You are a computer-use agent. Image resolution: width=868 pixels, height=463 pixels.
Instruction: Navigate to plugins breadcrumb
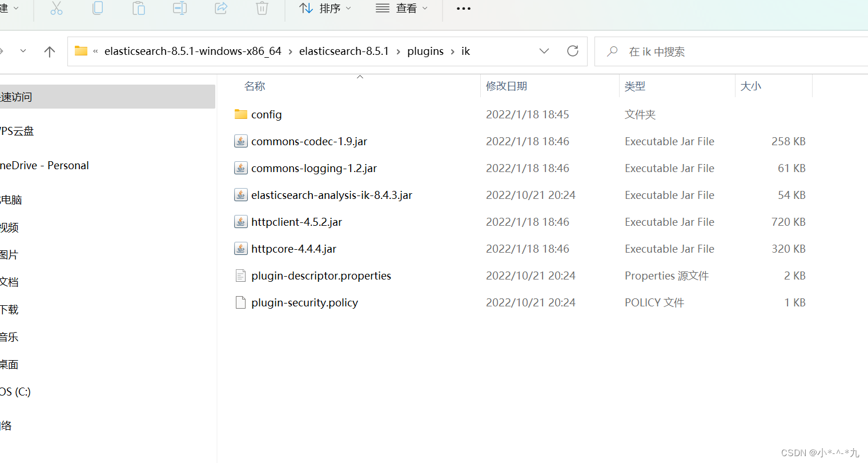(425, 51)
